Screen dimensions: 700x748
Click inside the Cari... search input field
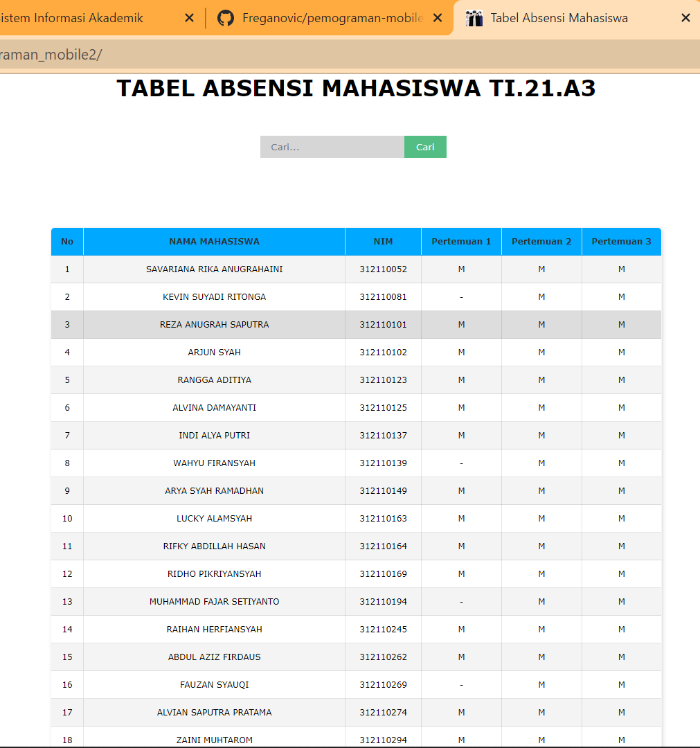click(332, 147)
